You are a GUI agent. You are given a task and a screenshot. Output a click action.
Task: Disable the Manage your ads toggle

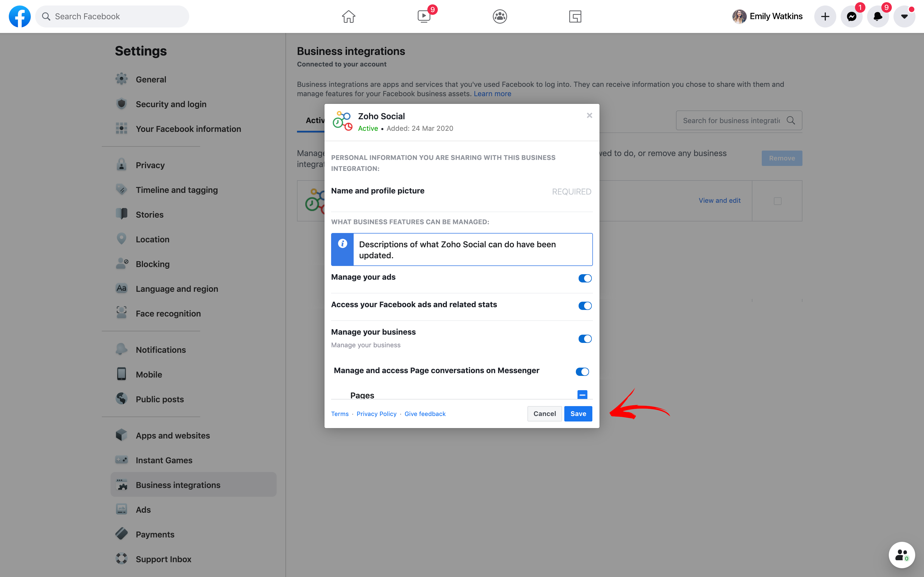[585, 278]
